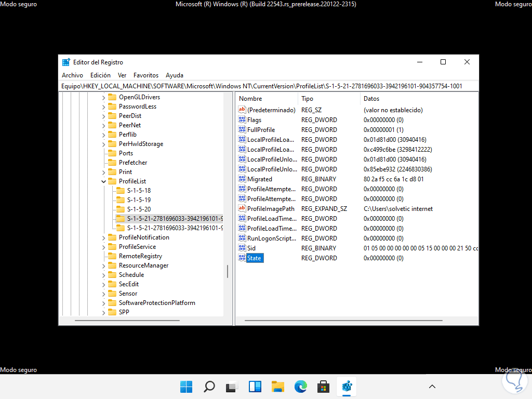Select the ProfileService registry key
Image resolution: width=532 pixels, height=399 pixels.
point(137,247)
